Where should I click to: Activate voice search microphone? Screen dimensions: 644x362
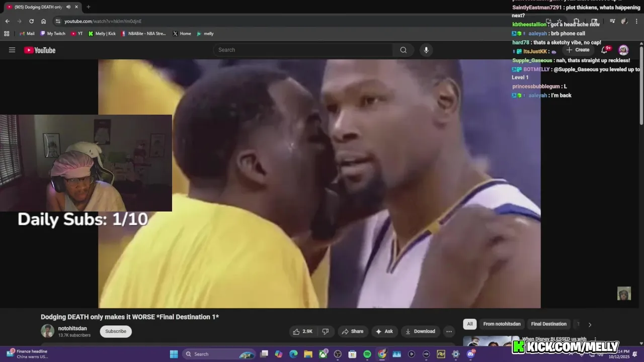click(426, 50)
